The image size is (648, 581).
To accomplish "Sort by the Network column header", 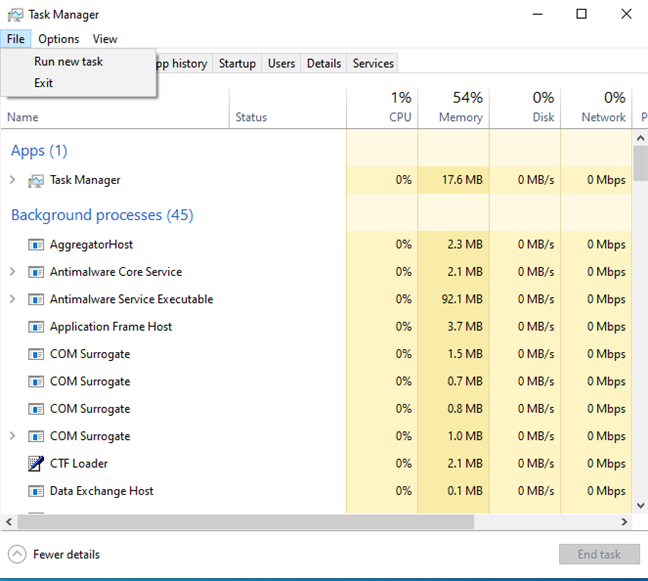I will coord(597,108).
